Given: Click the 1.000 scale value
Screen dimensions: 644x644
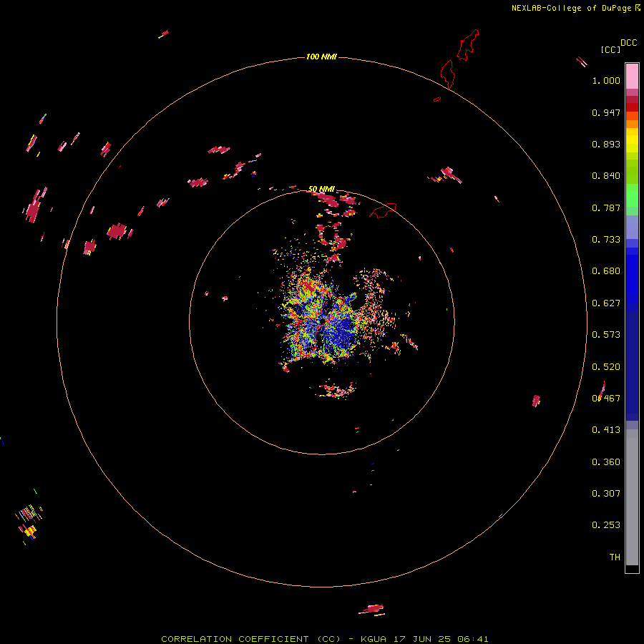Looking at the screenshot, I should pos(606,80).
